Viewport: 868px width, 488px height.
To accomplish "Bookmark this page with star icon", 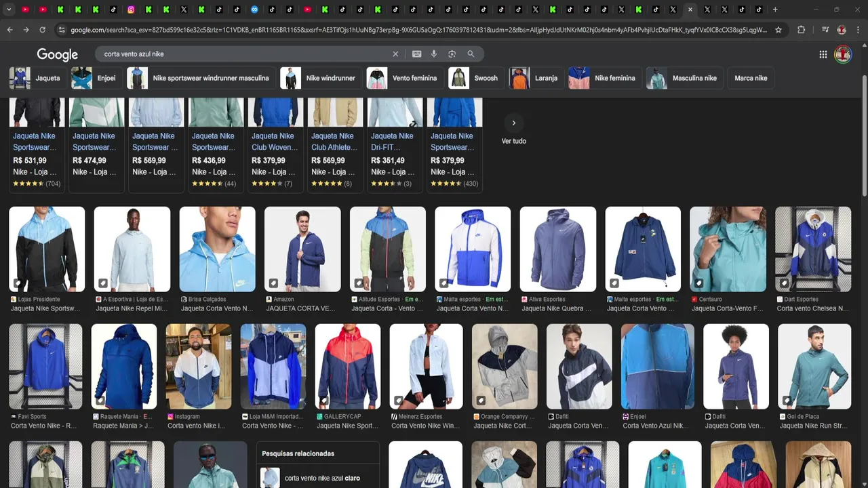I will pos(778,30).
